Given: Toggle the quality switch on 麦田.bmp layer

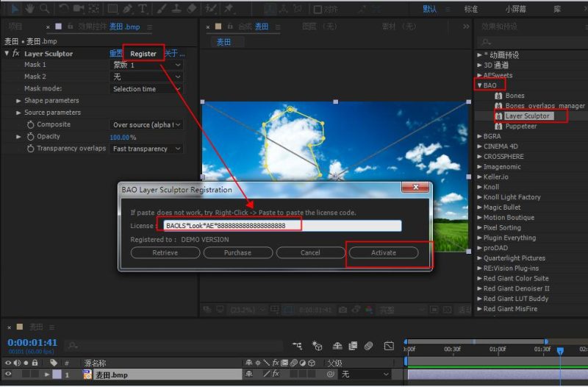Looking at the screenshot, I should pos(267,374).
